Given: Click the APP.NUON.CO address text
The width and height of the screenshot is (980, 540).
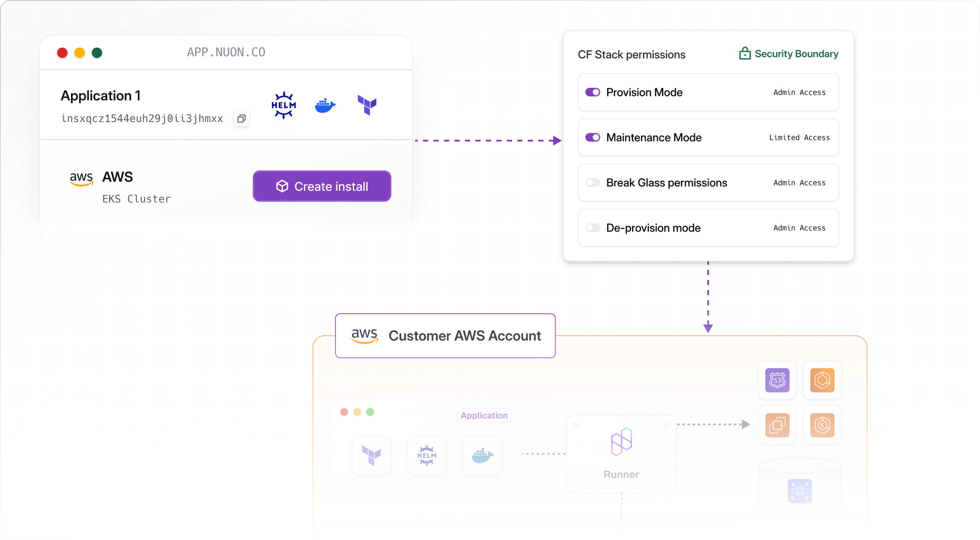Looking at the screenshot, I should 226,52.
